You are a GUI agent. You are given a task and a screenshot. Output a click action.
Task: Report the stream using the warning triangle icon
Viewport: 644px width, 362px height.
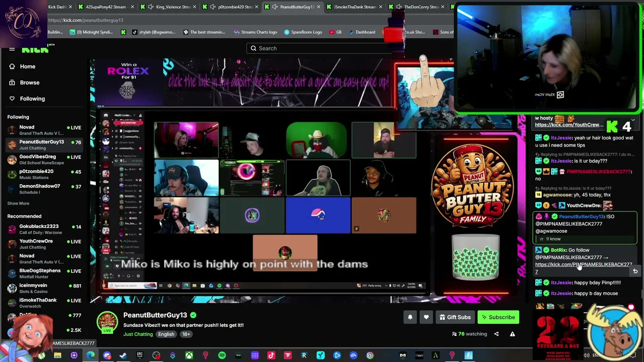(x=512, y=334)
